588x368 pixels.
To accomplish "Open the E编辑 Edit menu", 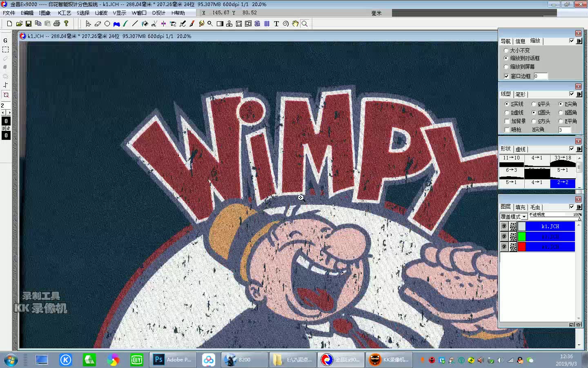I will click(x=27, y=13).
